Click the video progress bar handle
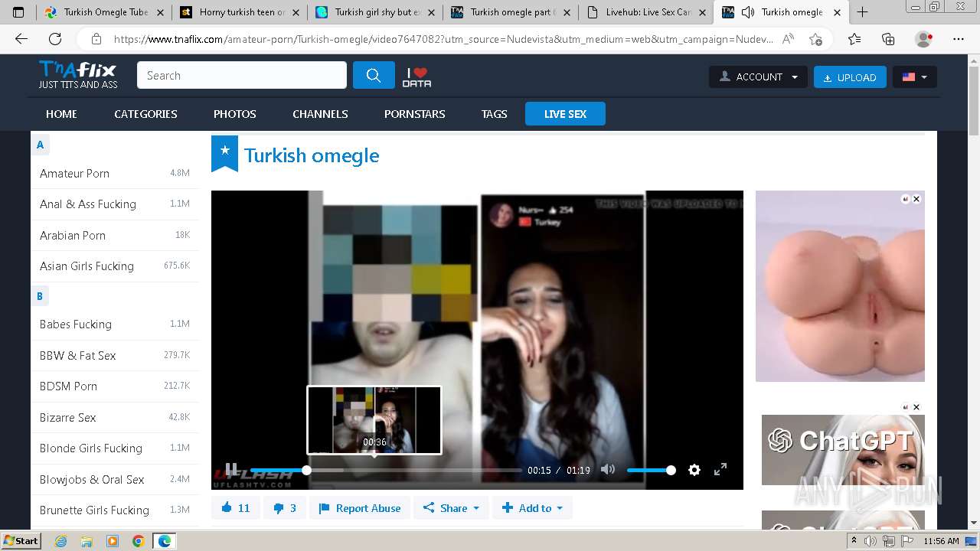The height and width of the screenshot is (551, 980). point(306,470)
